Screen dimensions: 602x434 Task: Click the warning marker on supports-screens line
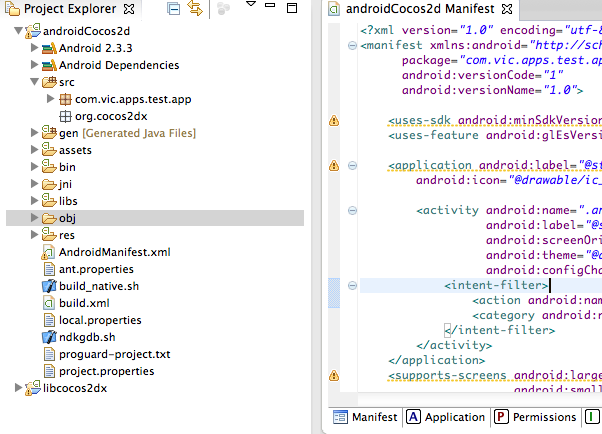click(x=334, y=375)
